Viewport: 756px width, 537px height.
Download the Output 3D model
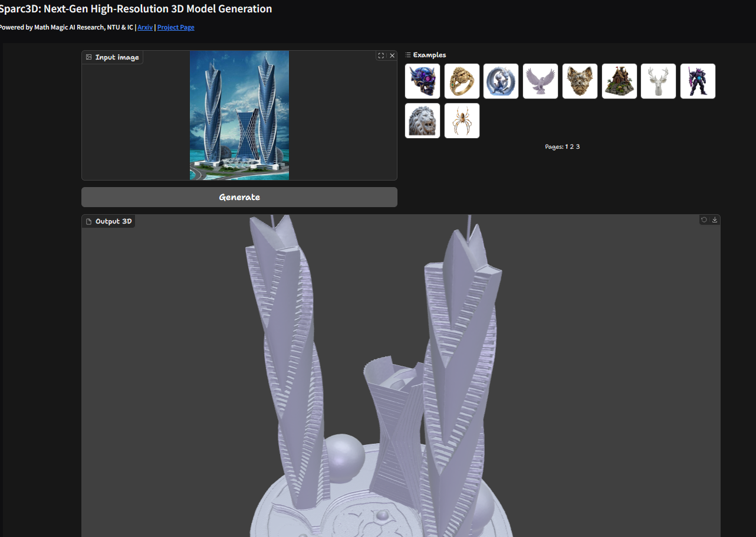pyautogui.click(x=715, y=220)
